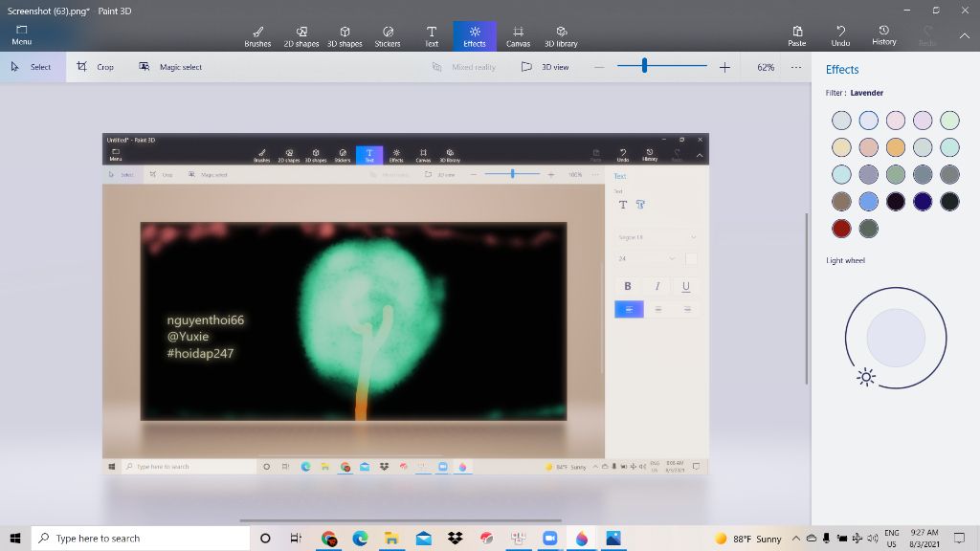
Task: Choose the Crop tool
Action: tap(95, 67)
